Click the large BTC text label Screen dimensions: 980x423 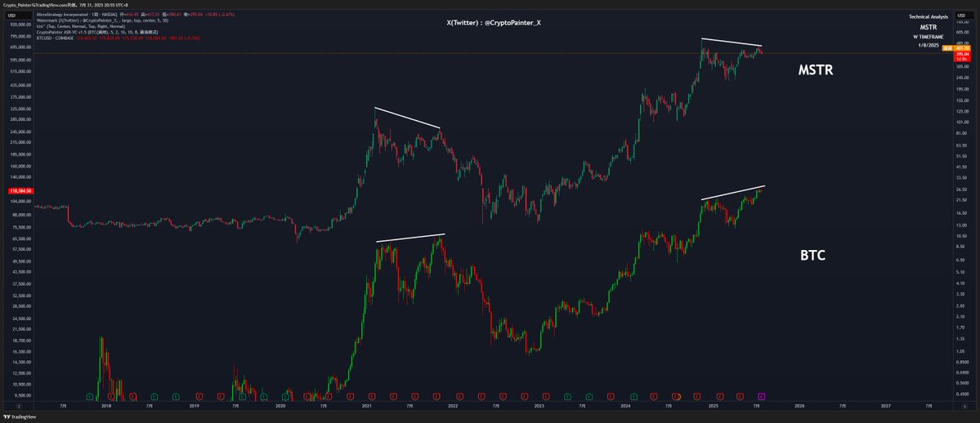point(813,256)
